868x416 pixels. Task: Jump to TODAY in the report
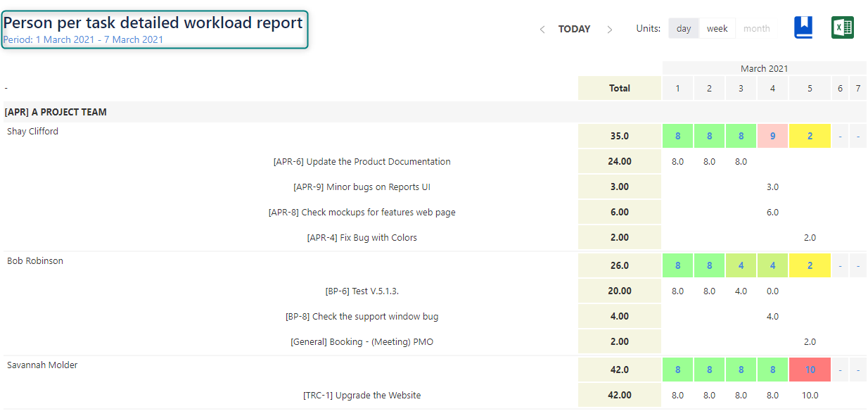pyautogui.click(x=574, y=29)
